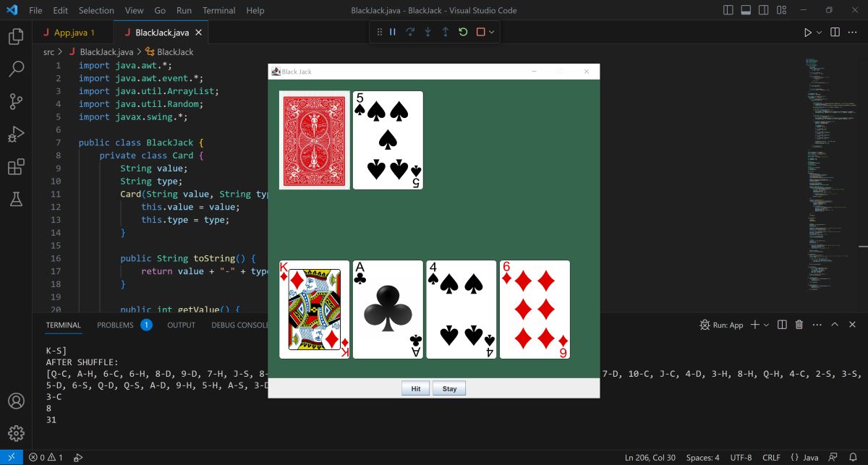The image size is (868, 465).
Task: Open the Selection menu
Action: pyautogui.click(x=96, y=10)
